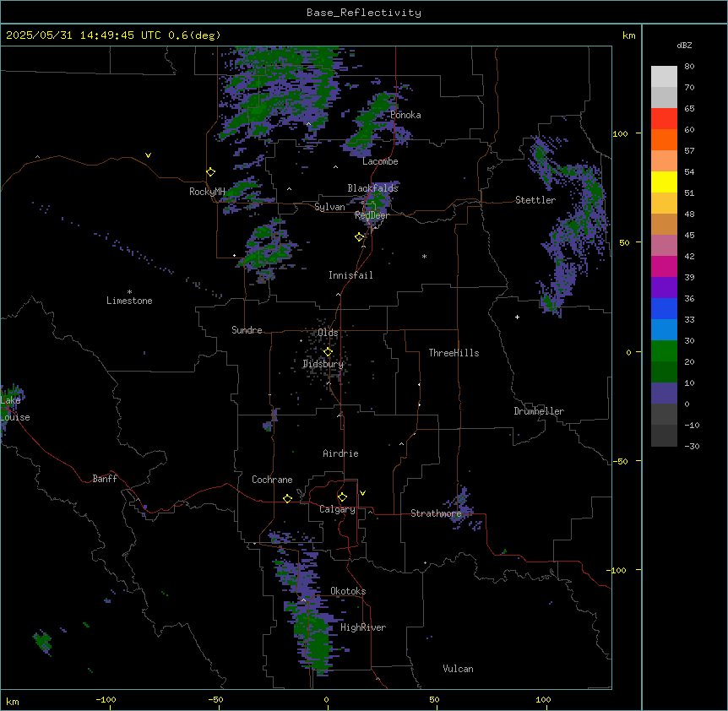Image resolution: width=728 pixels, height=711 pixels.
Task: Click the km unit label at top right
Action: 628,35
